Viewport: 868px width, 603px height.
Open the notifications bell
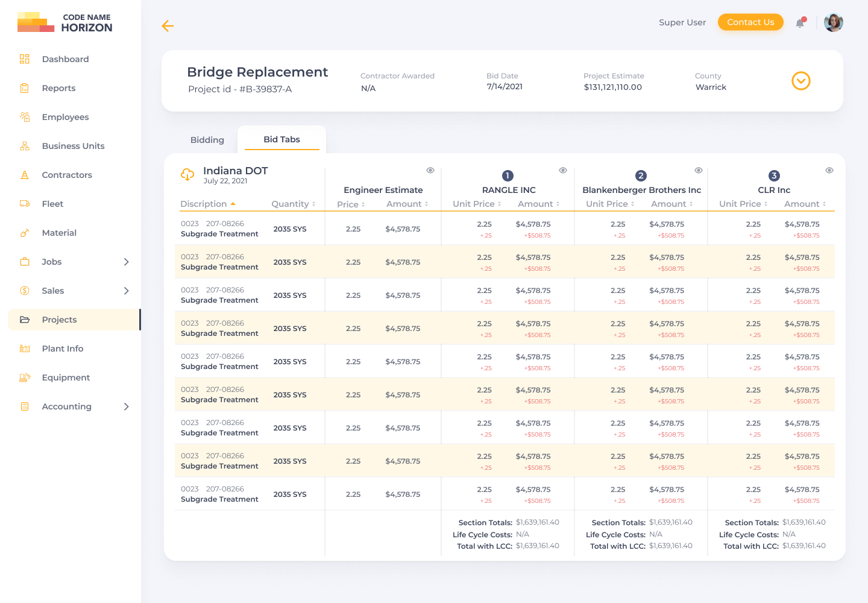coord(800,23)
